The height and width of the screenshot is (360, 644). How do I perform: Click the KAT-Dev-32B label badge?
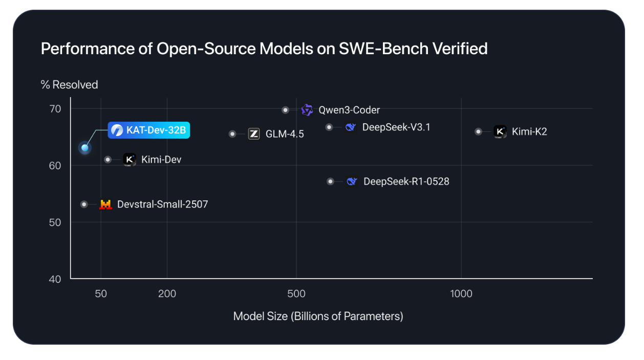tap(149, 130)
